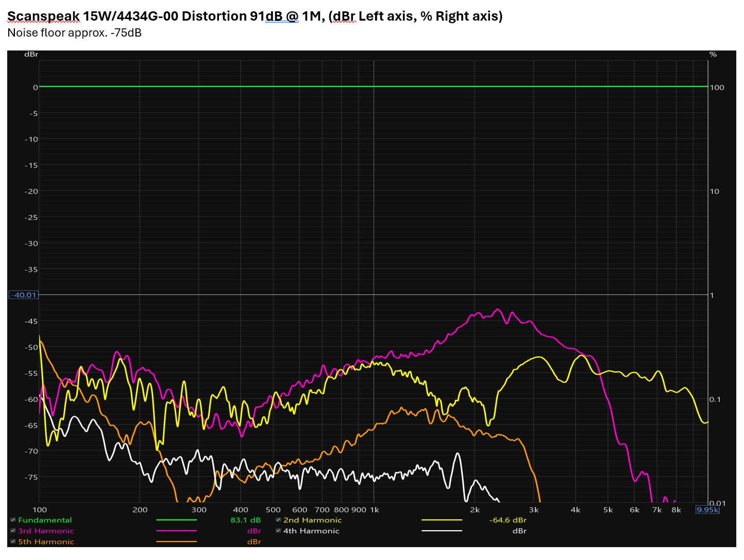Click the 83.1 dB Fundamental value
744x560 pixels.
tap(246, 520)
